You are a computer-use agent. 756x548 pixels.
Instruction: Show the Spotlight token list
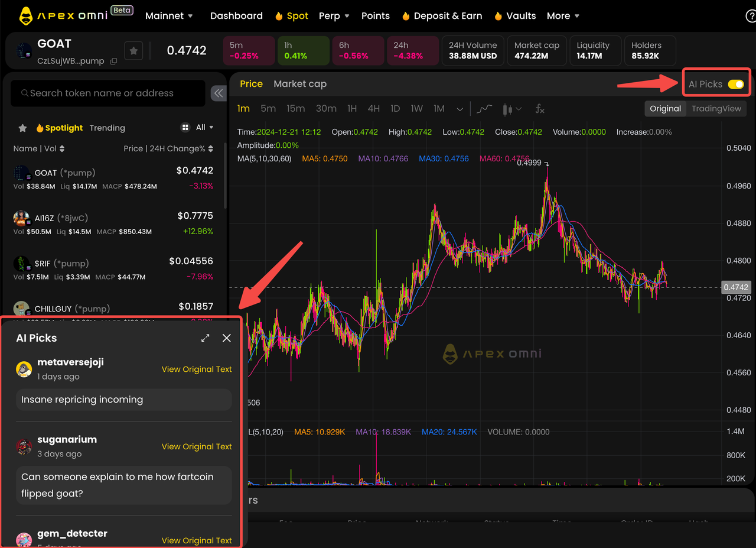[59, 128]
